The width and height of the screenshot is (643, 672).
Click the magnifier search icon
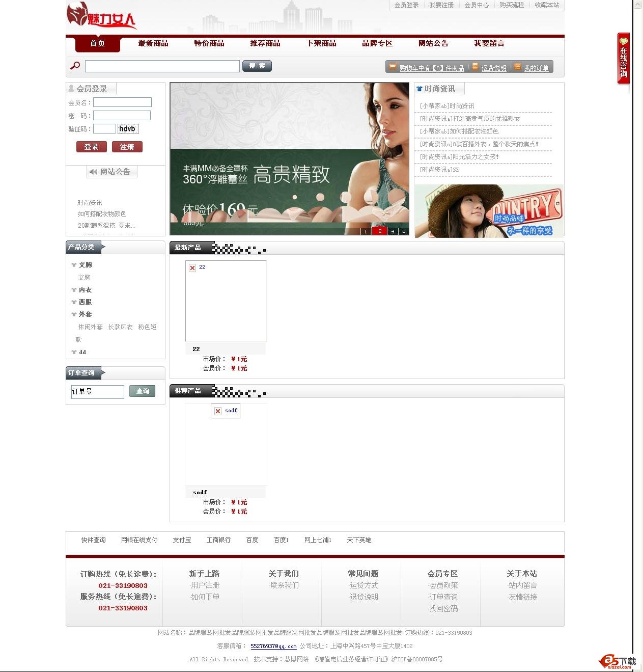[x=75, y=66]
